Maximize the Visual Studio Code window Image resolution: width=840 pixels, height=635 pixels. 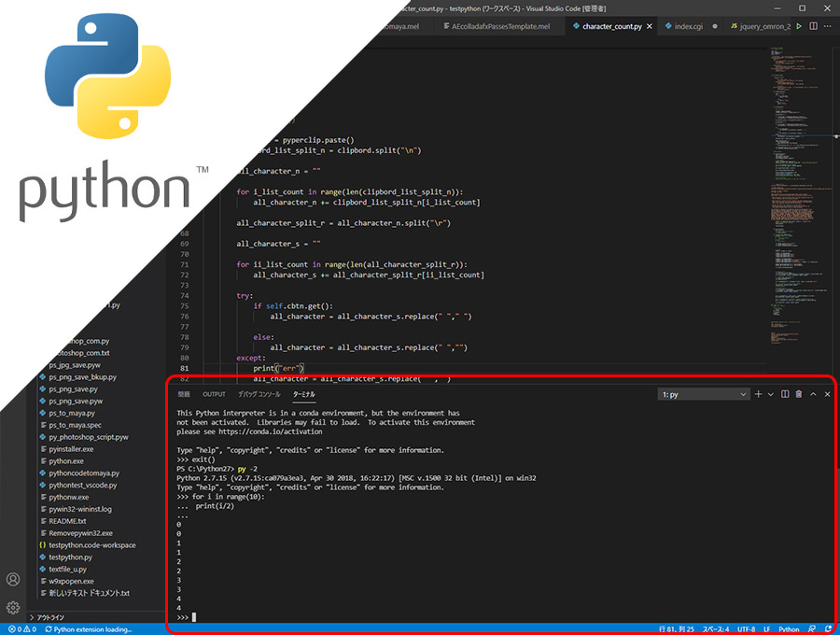tap(802, 8)
